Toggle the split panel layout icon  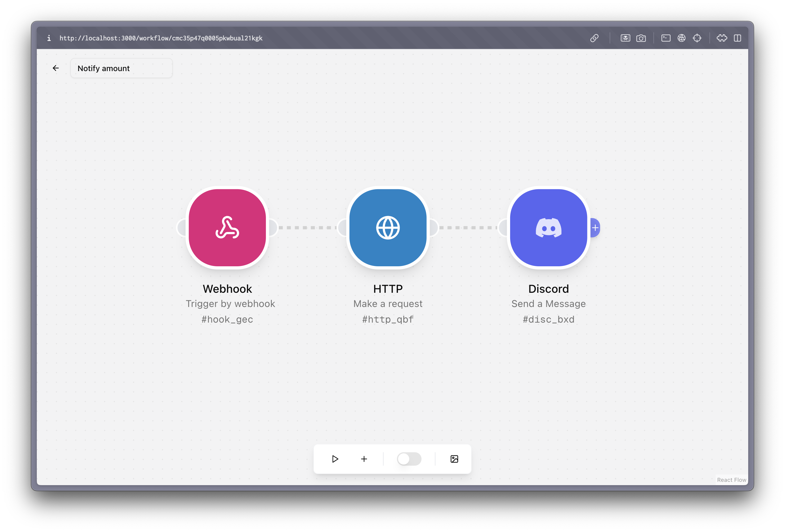[x=737, y=38]
